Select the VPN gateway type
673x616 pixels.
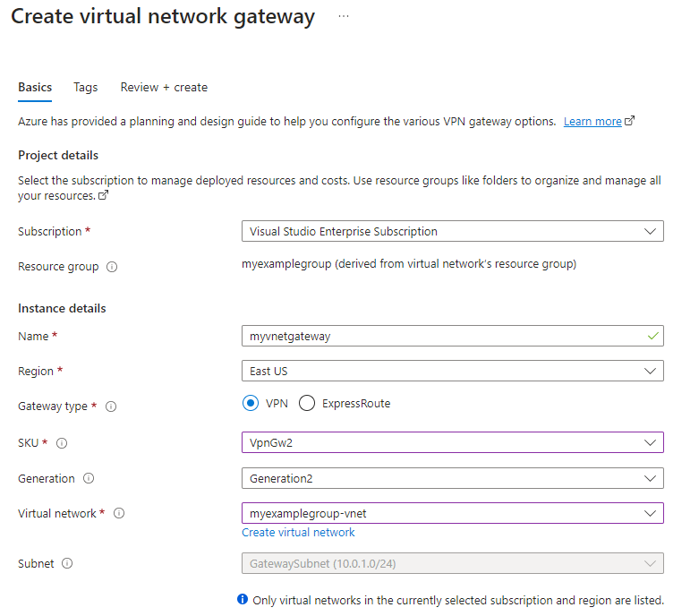click(x=251, y=404)
